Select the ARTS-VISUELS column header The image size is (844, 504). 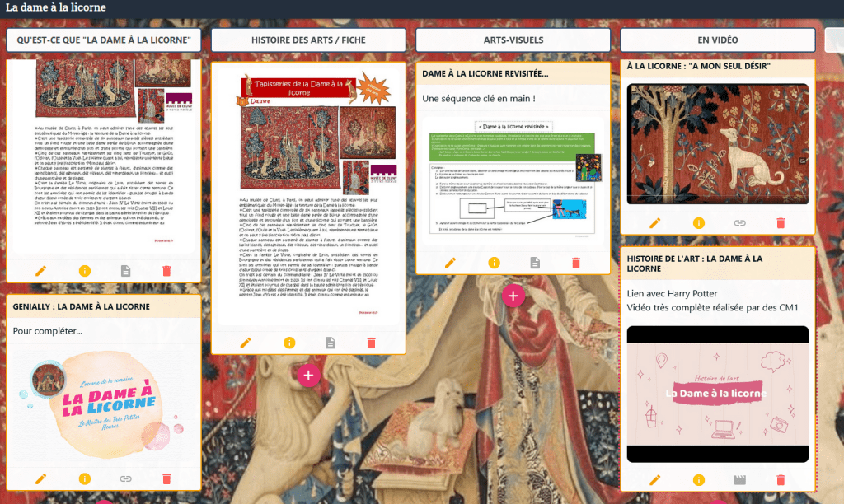tap(513, 40)
